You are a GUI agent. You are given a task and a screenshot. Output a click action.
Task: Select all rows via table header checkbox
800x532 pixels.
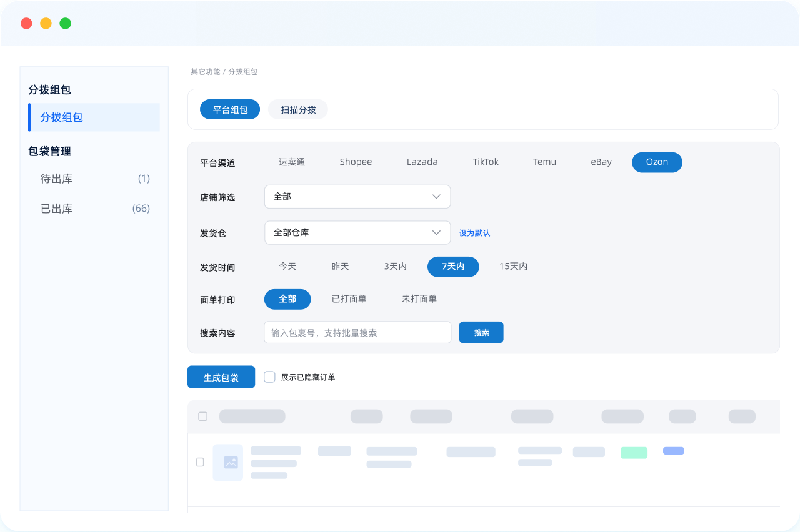pos(202,416)
